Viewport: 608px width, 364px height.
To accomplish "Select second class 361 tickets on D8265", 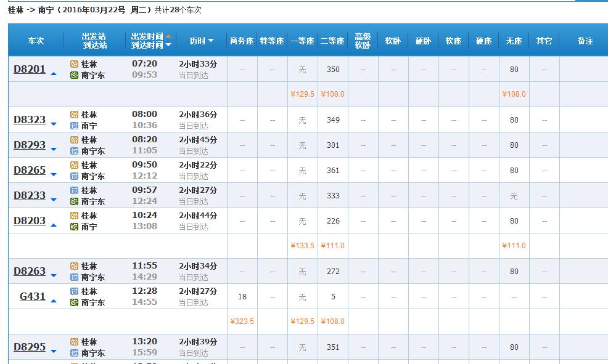I will point(333,171).
